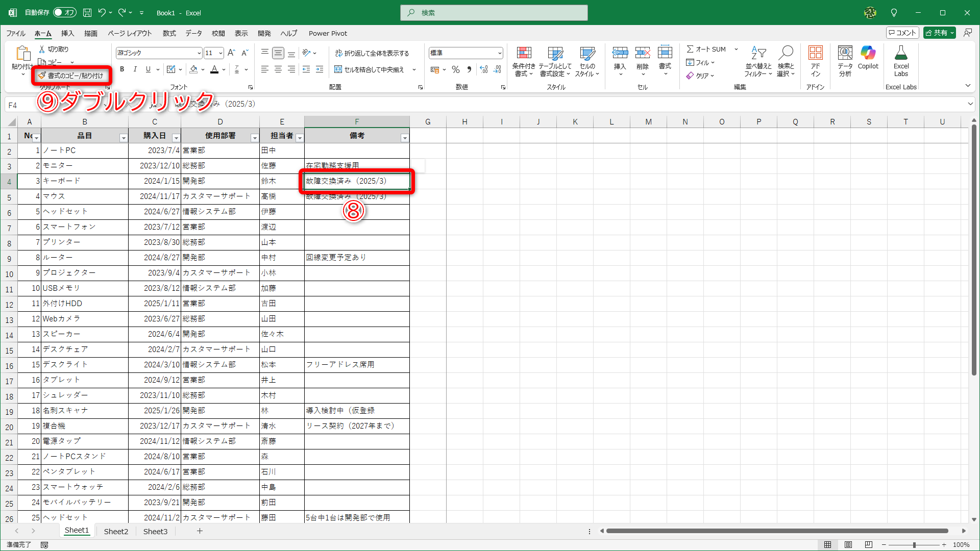Toggle the AutoSave (自動保存) switch

[64, 12]
